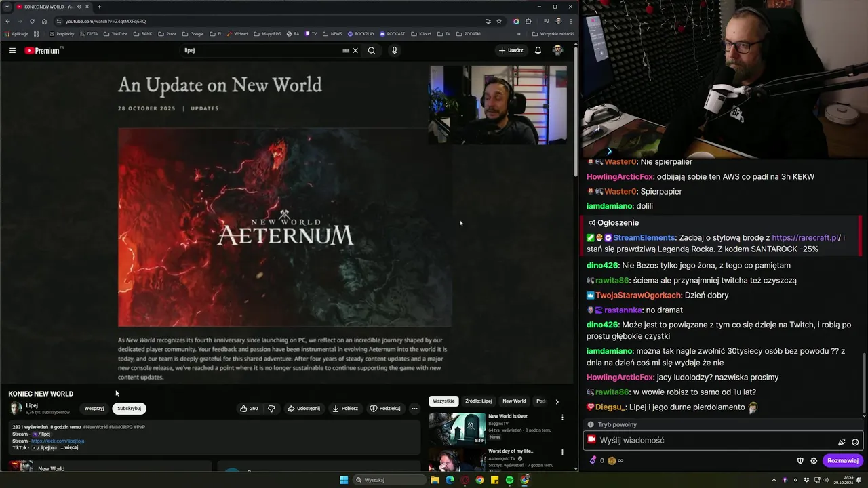The image size is (868, 488).
Task: Open the rarecraft.pl link in chat
Action: [806, 238]
